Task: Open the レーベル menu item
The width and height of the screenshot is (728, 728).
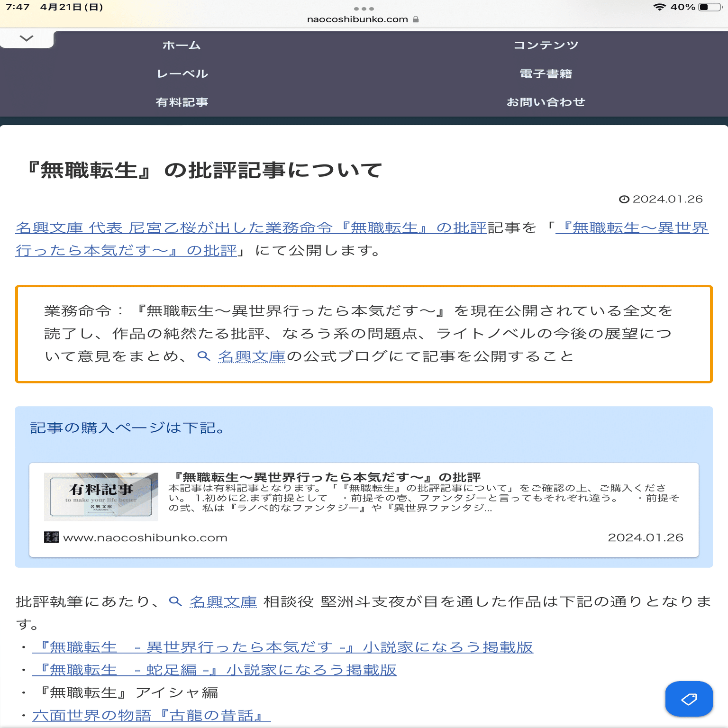Action: pyautogui.click(x=182, y=74)
